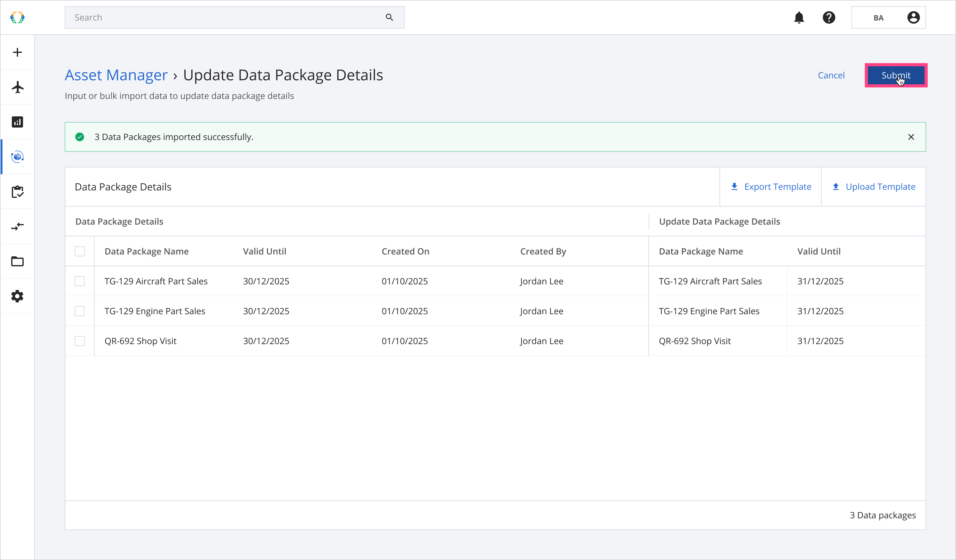Click the plus icon in sidebar
Viewport: 956px width, 560px height.
[x=17, y=52]
